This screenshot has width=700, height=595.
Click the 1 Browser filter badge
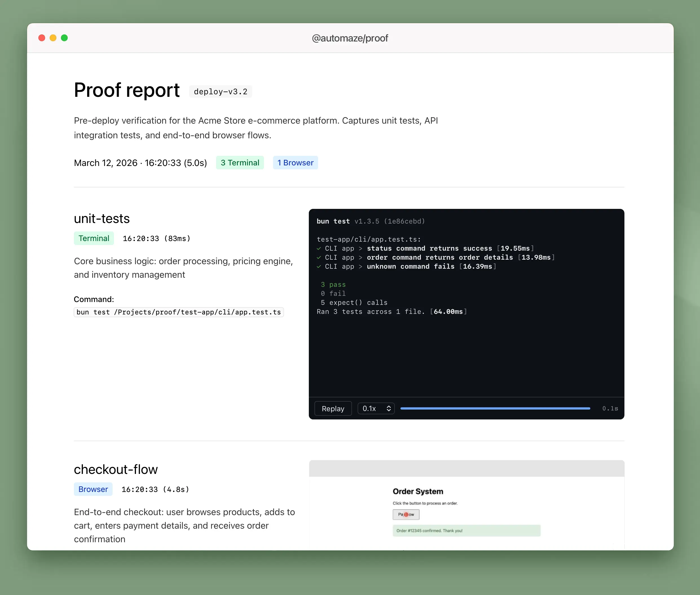[x=295, y=163]
